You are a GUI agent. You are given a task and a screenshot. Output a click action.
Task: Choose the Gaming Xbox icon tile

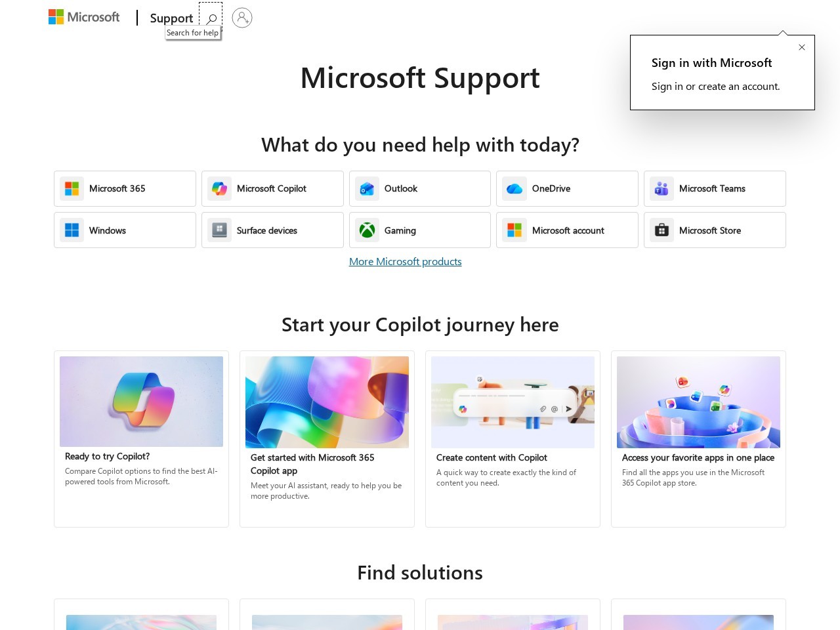[420, 230]
